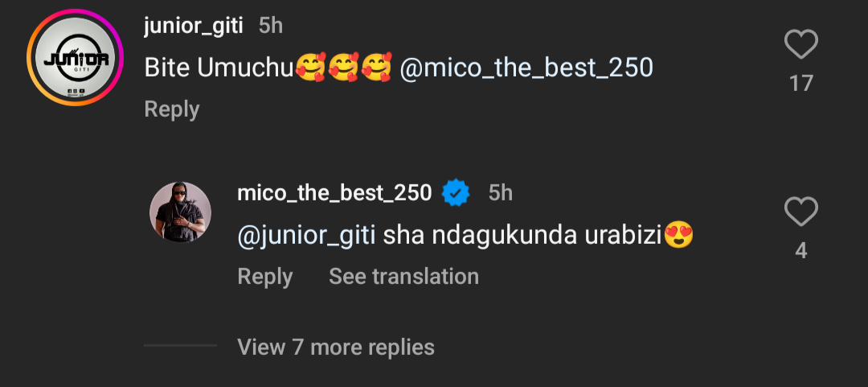
Task: Click the "Bite Umuchu" comment text
Action: [x=219, y=68]
